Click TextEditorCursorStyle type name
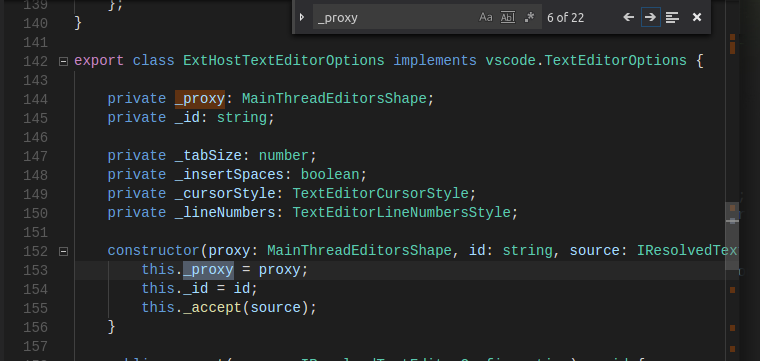This screenshot has width=760, height=361. (380, 194)
